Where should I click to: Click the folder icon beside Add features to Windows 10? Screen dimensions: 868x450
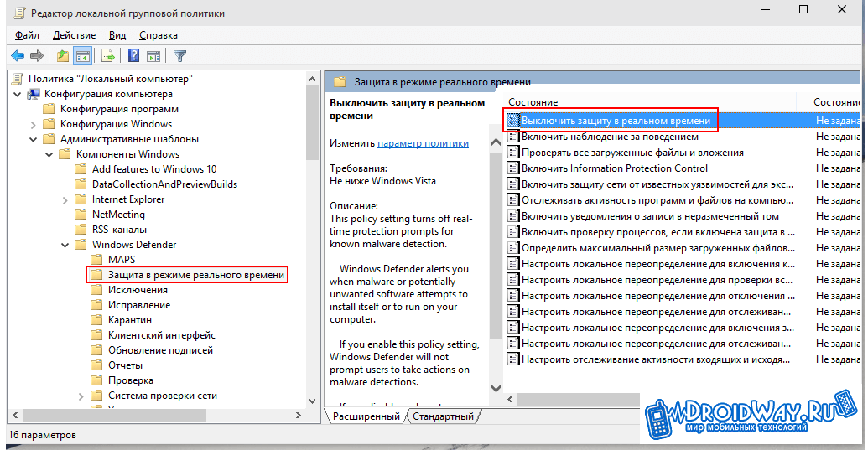[81, 168]
